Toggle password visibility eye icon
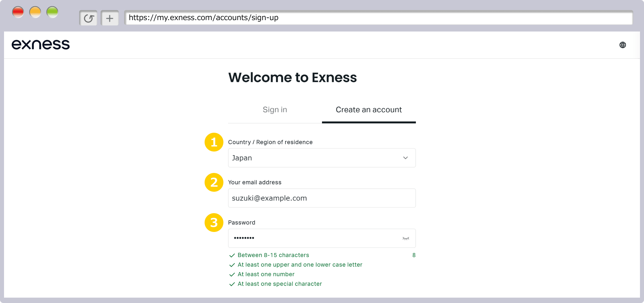The height and width of the screenshot is (303, 644). (406, 238)
